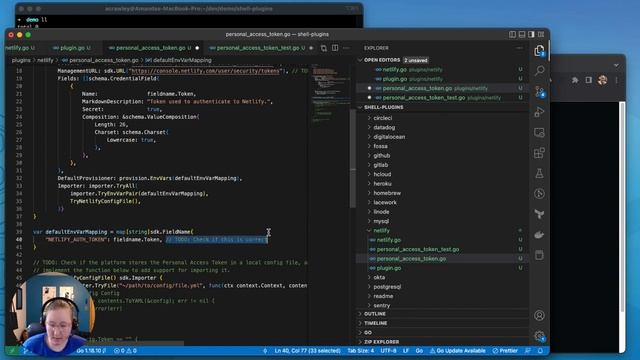Click UTF-8 encoding in status bar

[x=388, y=351]
